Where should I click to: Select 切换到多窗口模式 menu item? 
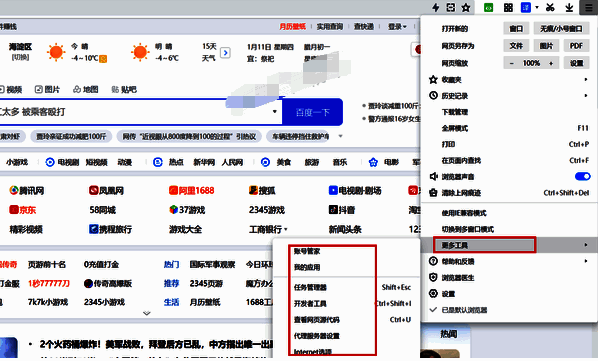[x=509, y=229]
